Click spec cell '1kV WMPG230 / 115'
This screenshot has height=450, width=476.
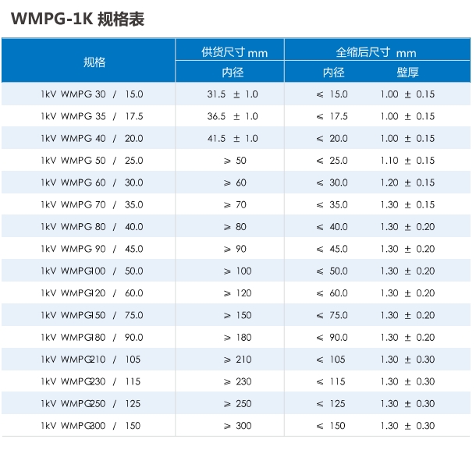[91, 381]
